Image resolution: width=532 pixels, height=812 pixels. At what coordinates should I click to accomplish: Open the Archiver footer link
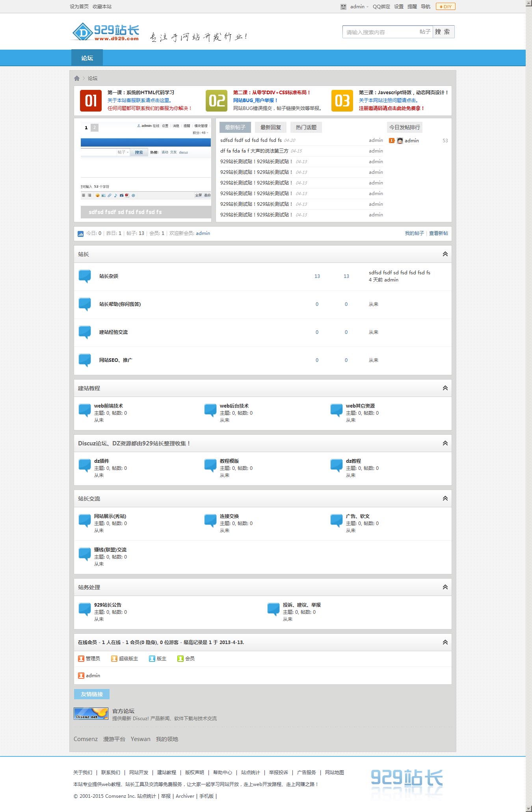(185, 796)
